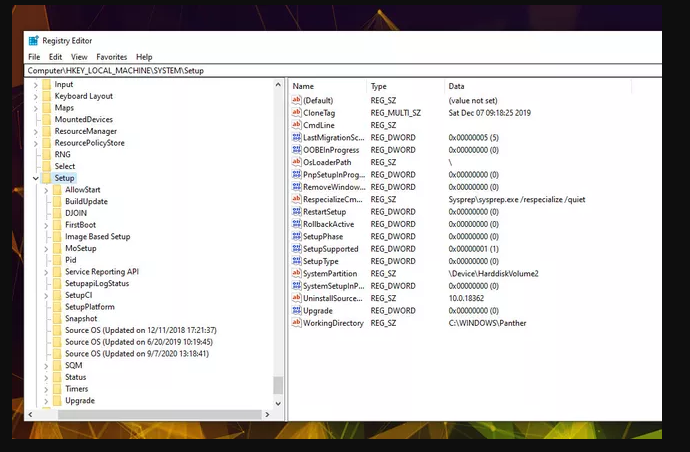690x452 pixels.
Task: Click the tree pane horizontal scrollbar thumb
Action: [160, 414]
